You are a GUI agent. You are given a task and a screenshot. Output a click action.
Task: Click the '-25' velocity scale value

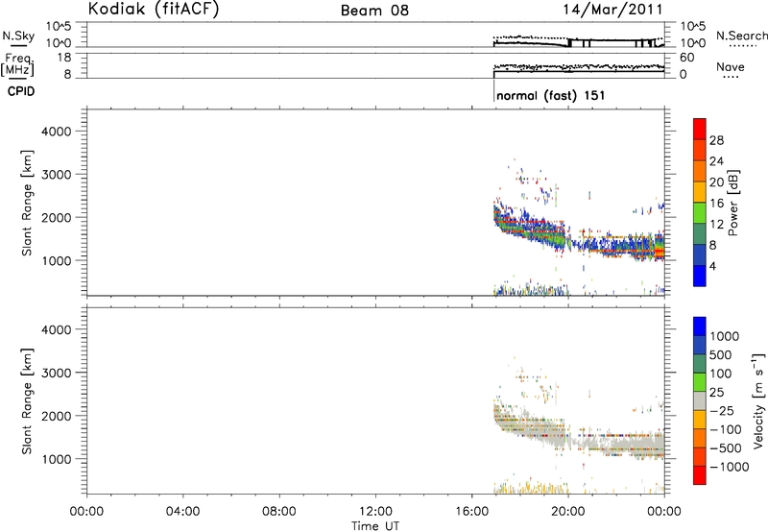pos(722,410)
